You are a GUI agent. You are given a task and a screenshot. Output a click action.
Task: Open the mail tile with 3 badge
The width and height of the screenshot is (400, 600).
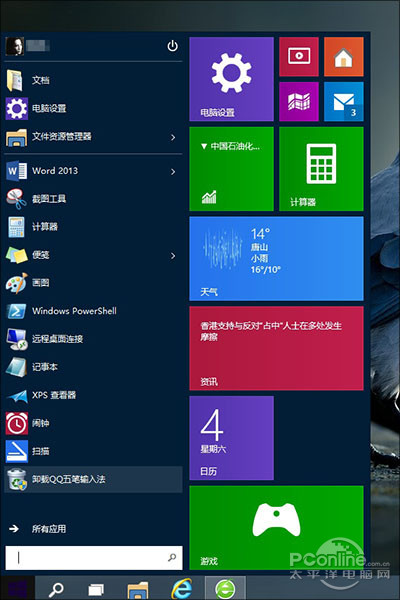[344, 102]
